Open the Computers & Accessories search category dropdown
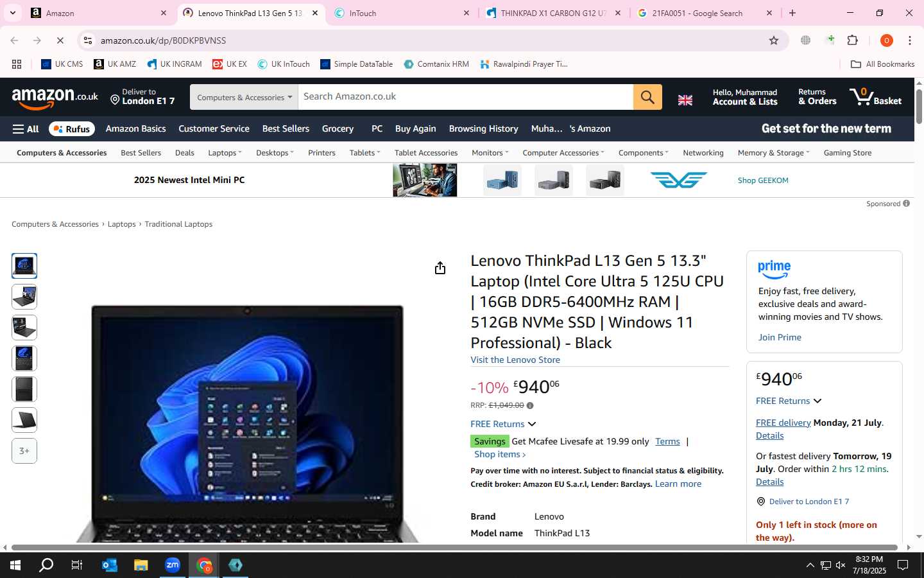The height and width of the screenshot is (578, 924). 244,97
